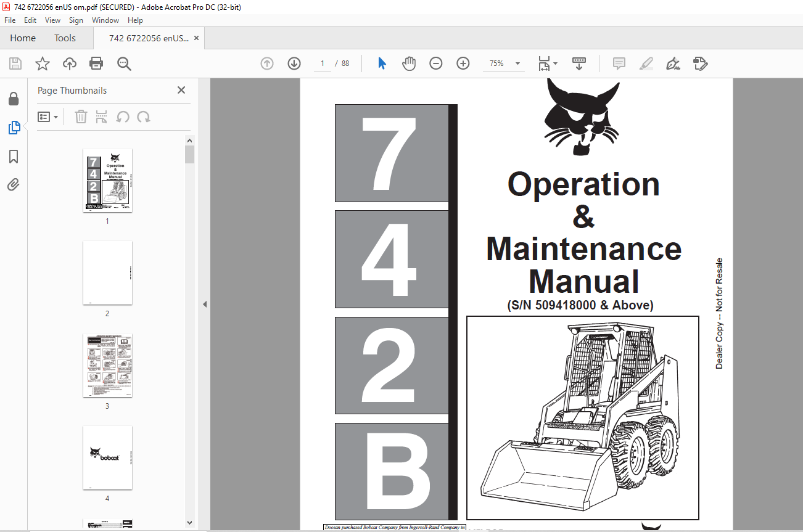Open the Bookmarks panel icon
Image resolution: width=803 pixels, height=532 pixels.
click(14, 157)
